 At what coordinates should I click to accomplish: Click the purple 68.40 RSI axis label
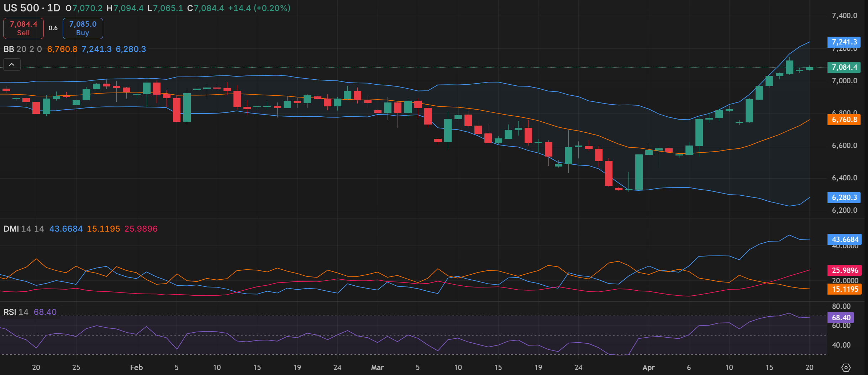click(x=841, y=318)
